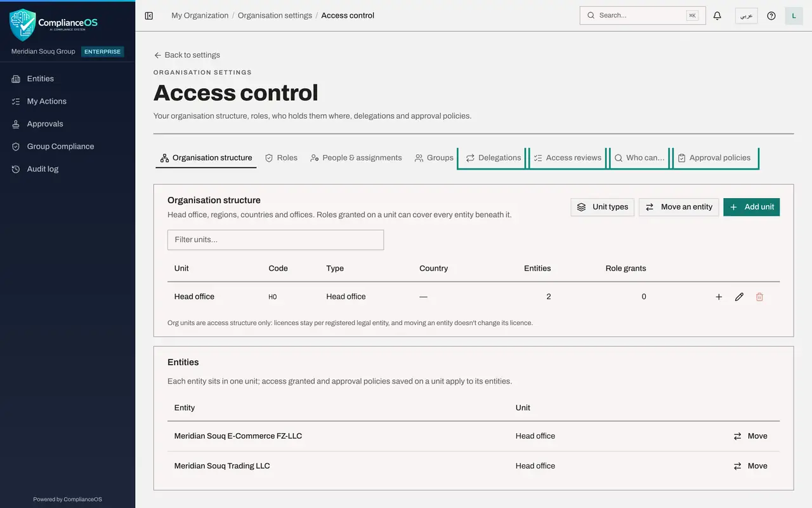This screenshot has height=508, width=812.
Task: Focus the Filter units input
Action: (x=275, y=239)
